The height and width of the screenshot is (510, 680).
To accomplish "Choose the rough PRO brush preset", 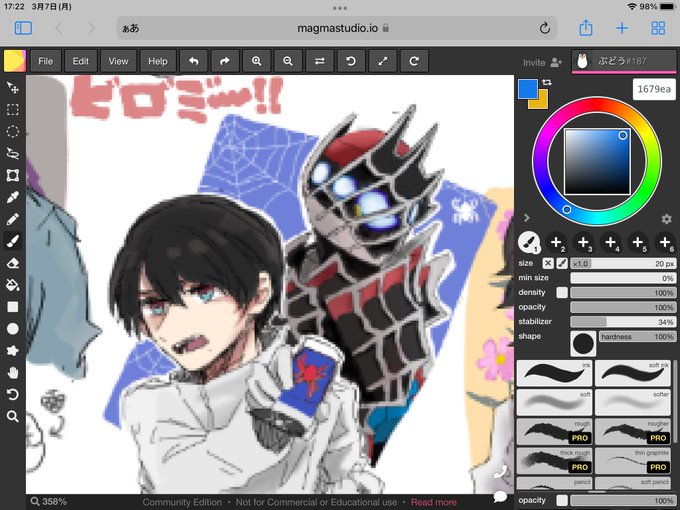I will pos(554,432).
